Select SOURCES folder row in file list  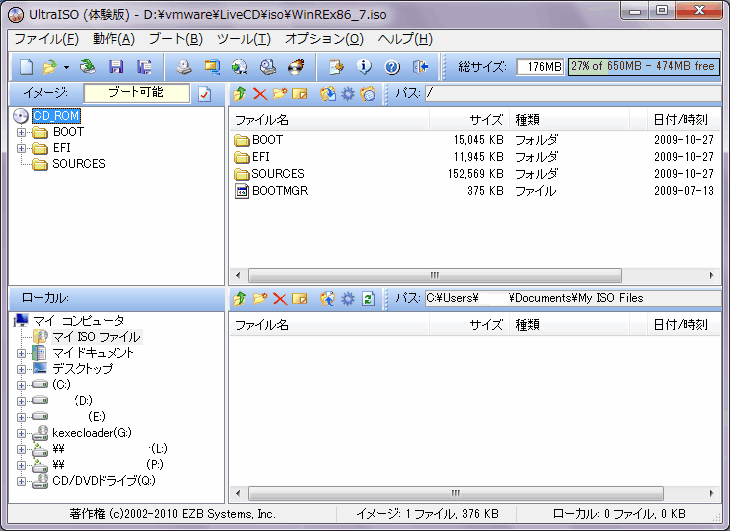click(x=474, y=174)
